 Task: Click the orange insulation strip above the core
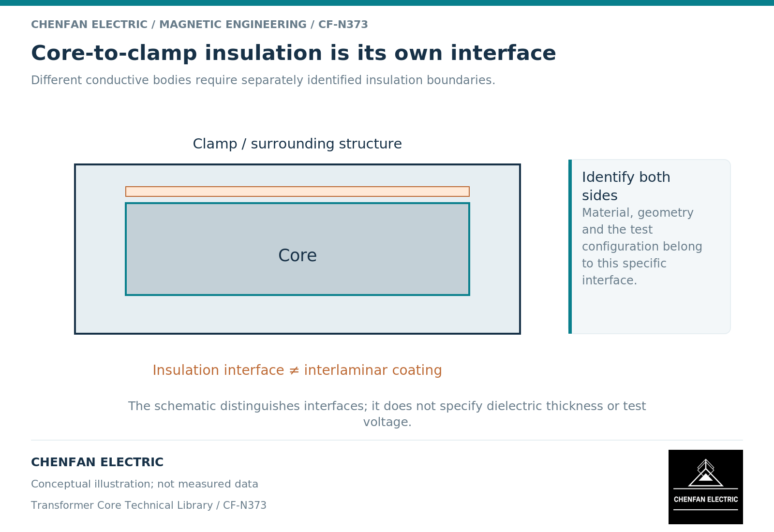coord(298,192)
